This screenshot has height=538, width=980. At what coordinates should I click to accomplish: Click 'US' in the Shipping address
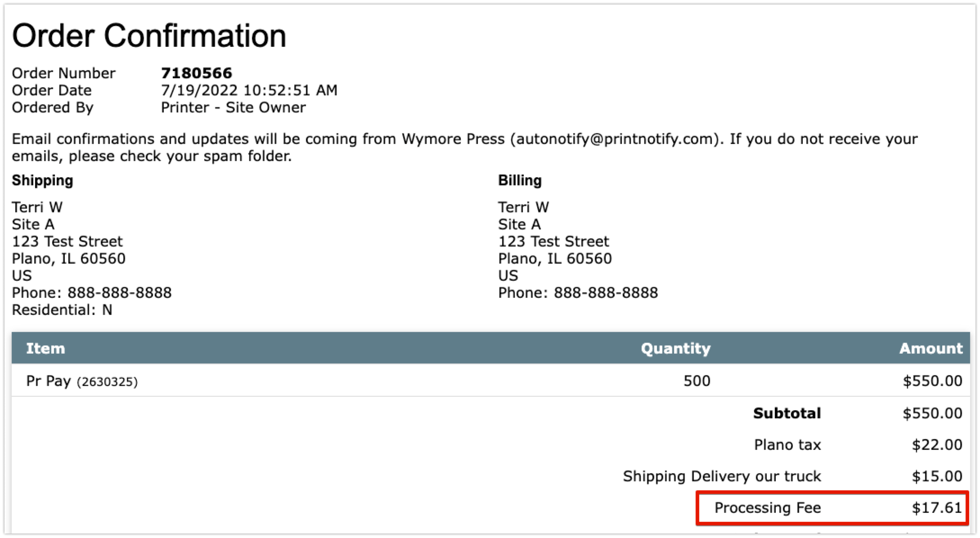(x=22, y=276)
